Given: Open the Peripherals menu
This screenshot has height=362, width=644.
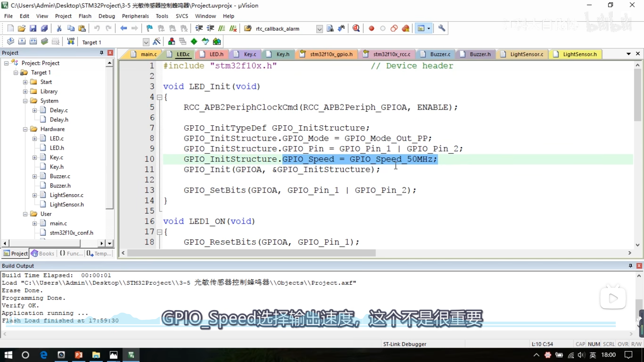Looking at the screenshot, I should (135, 16).
